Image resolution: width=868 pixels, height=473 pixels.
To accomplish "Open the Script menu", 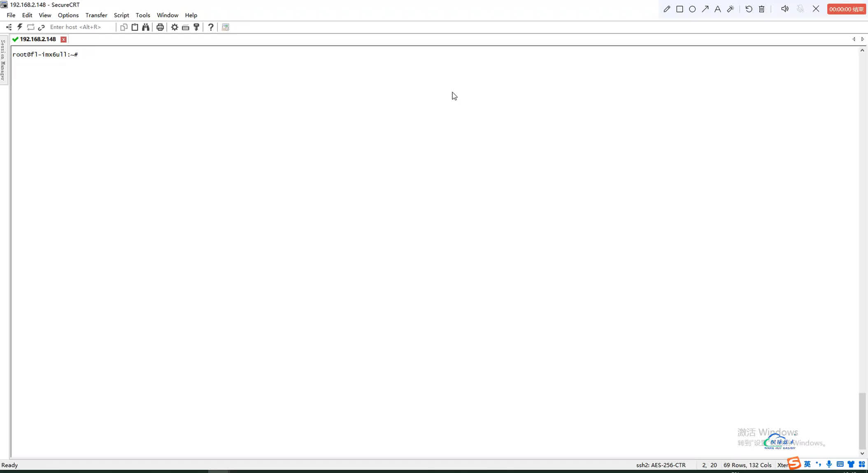I will (121, 15).
